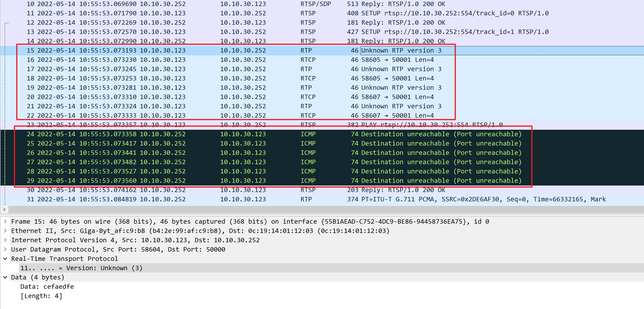The image size is (644, 309).
Task: Select packet 10 RTSP/SDP reply row
Action: [322, 4]
